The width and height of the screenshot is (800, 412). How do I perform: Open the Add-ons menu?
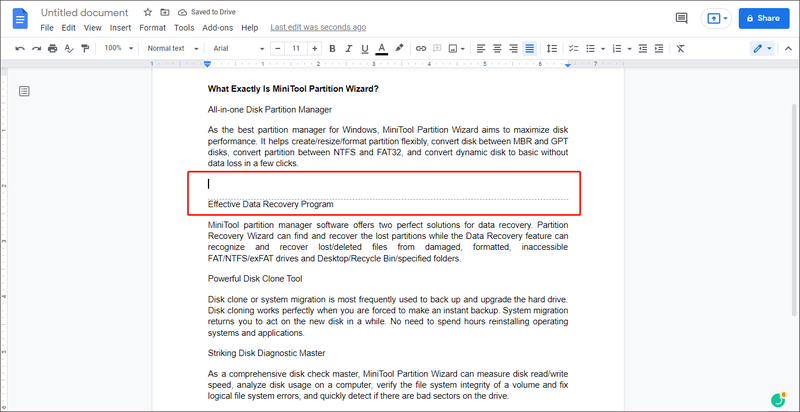point(218,28)
